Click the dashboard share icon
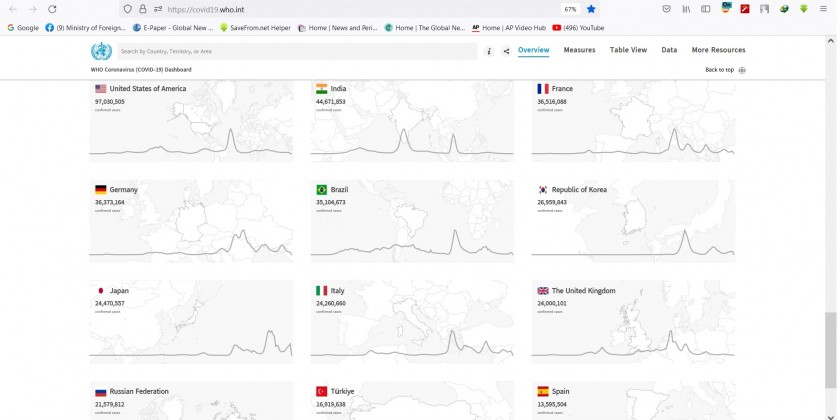 coord(506,51)
